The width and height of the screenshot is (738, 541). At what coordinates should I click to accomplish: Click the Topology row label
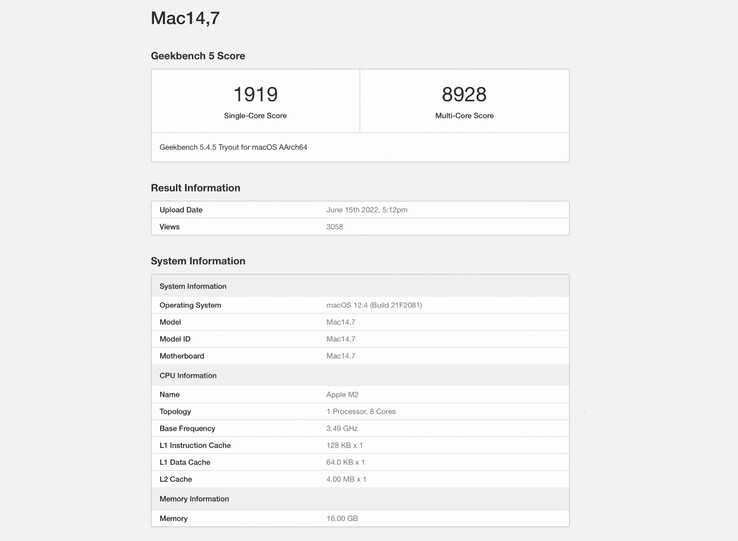point(175,412)
